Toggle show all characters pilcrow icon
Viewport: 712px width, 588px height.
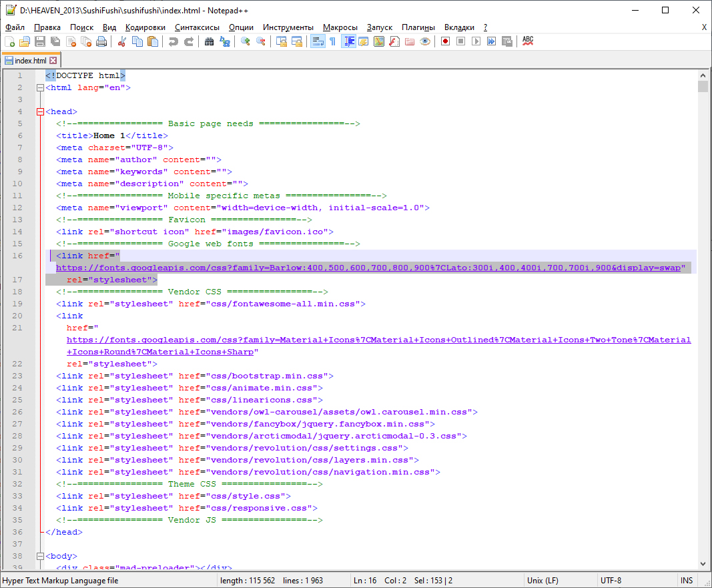[x=332, y=41]
